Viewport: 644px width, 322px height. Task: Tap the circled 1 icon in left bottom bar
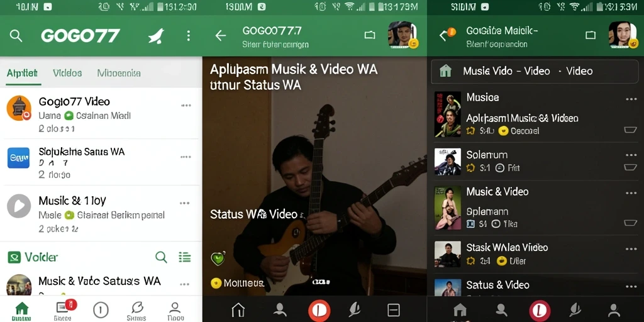[x=101, y=310]
